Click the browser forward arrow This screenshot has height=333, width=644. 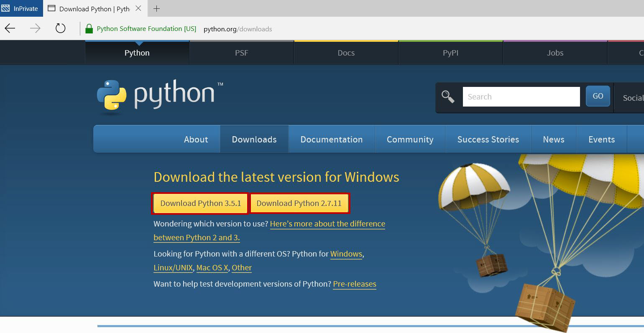[x=36, y=28]
